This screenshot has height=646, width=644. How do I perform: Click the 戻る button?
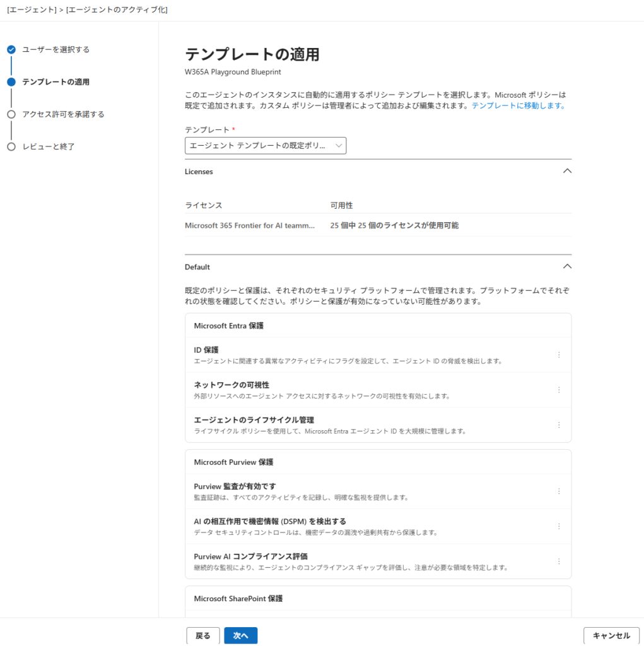202,636
